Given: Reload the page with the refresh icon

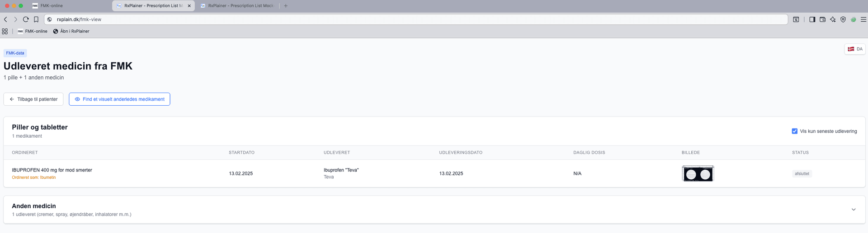Looking at the screenshot, I should pyautogui.click(x=26, y=19).
